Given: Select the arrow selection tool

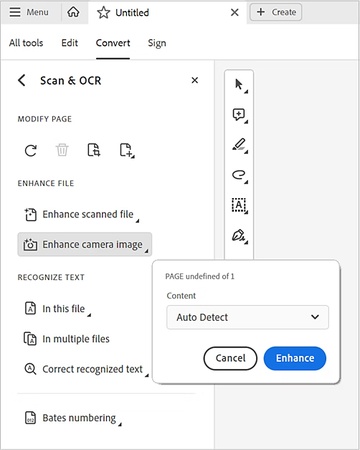Looking at the screenshot, I should (239, 85).
